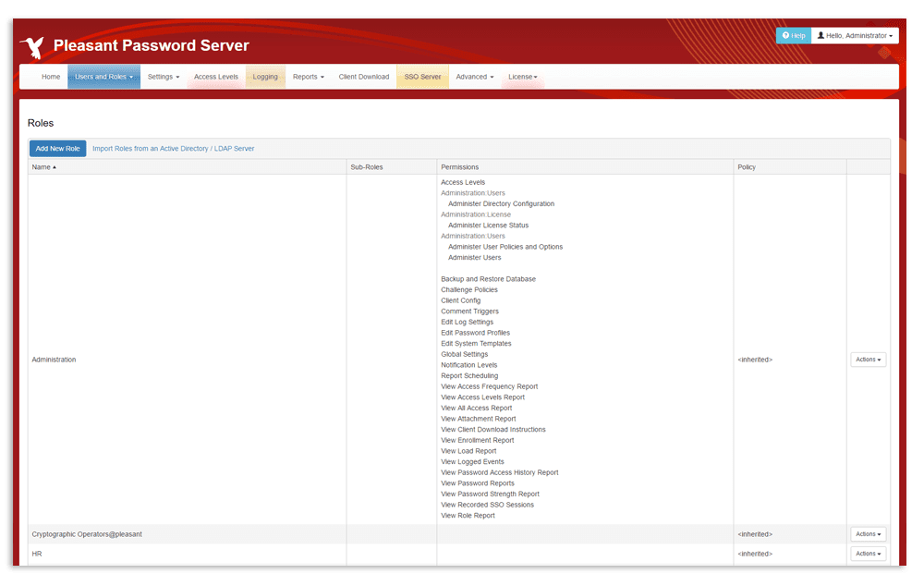Click the Edit Log Settings permission
Screen dimensions: 924x586
467,322
